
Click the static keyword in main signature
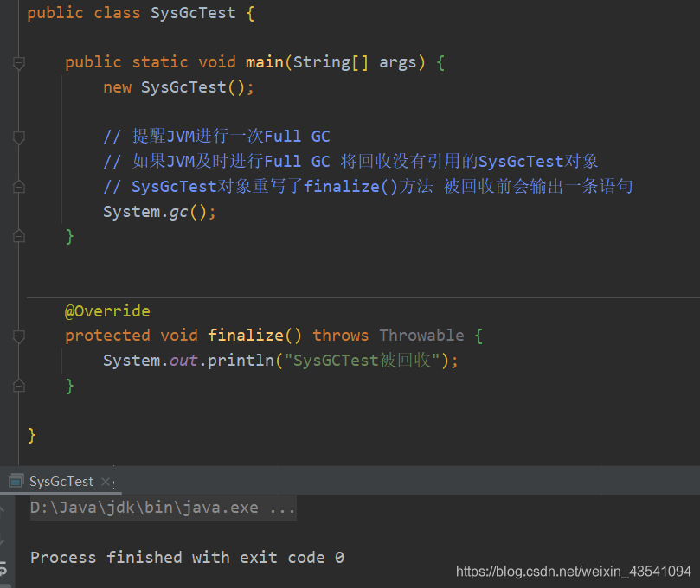[x=160, y=62]
